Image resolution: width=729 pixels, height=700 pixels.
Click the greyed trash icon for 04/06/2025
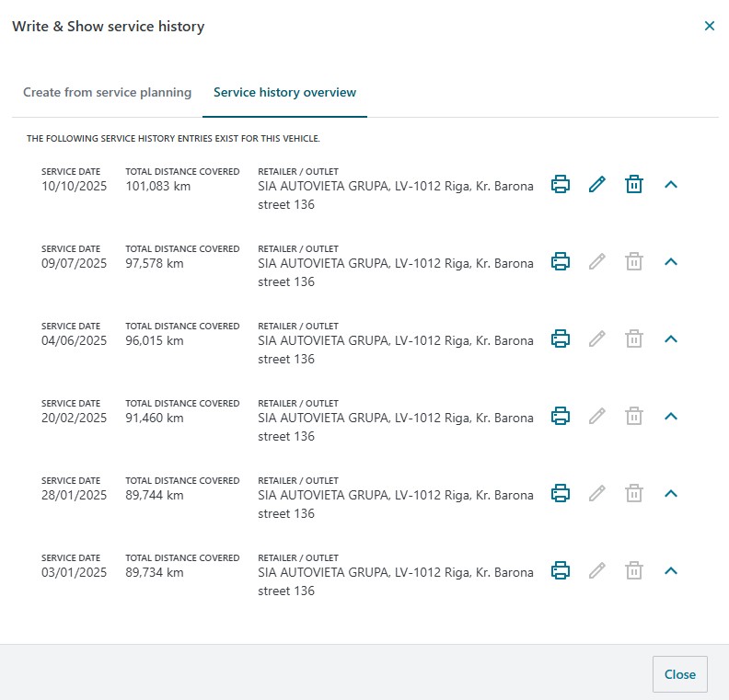(633, 339)
